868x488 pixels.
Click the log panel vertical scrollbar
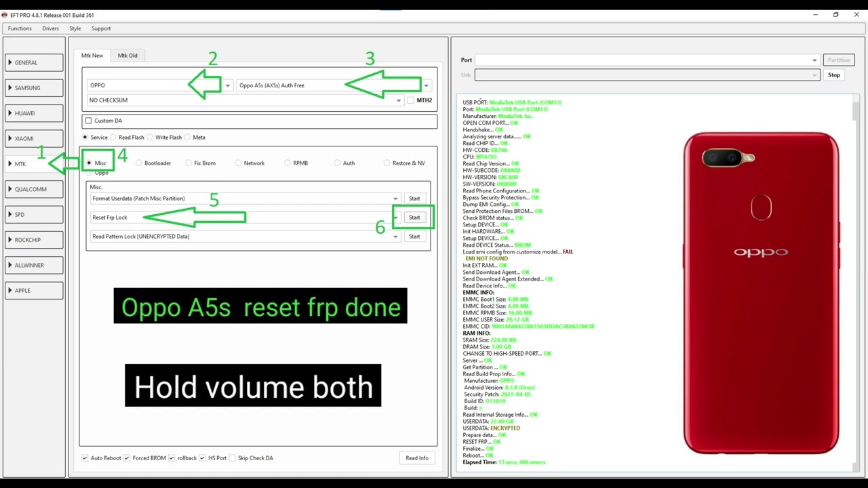[x=855, y=271]
